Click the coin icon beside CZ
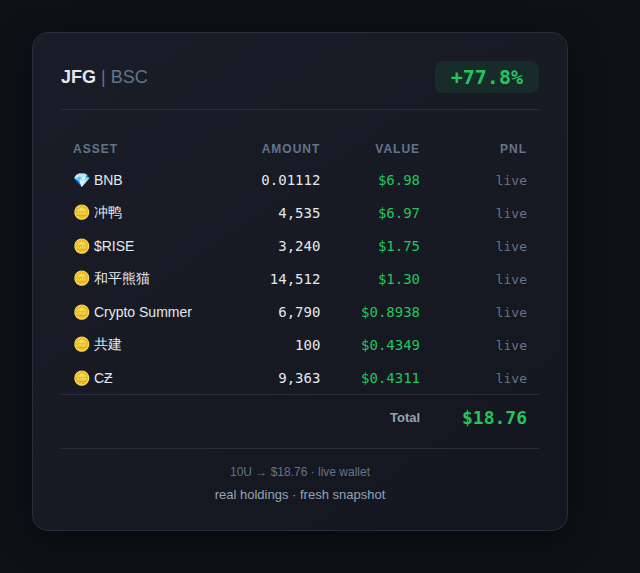The height and width of the screenshot is (573, 640). [81, 378]
